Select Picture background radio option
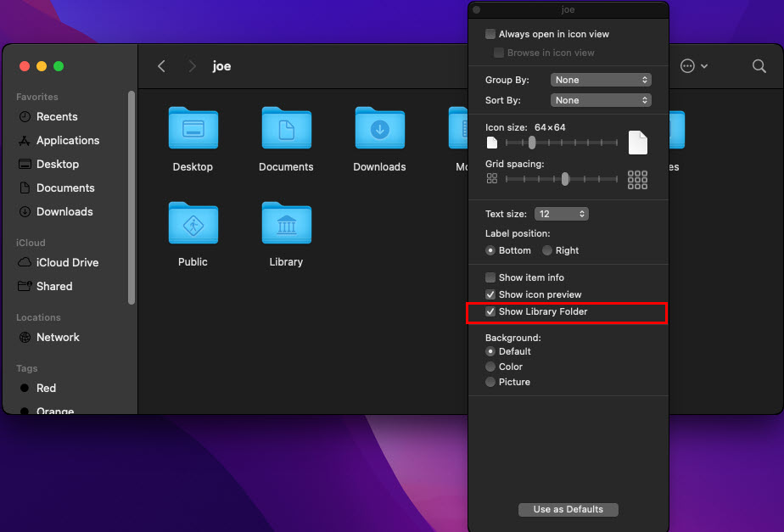The image size is (784, 532). pyautogui.click(x=490, y=383)
